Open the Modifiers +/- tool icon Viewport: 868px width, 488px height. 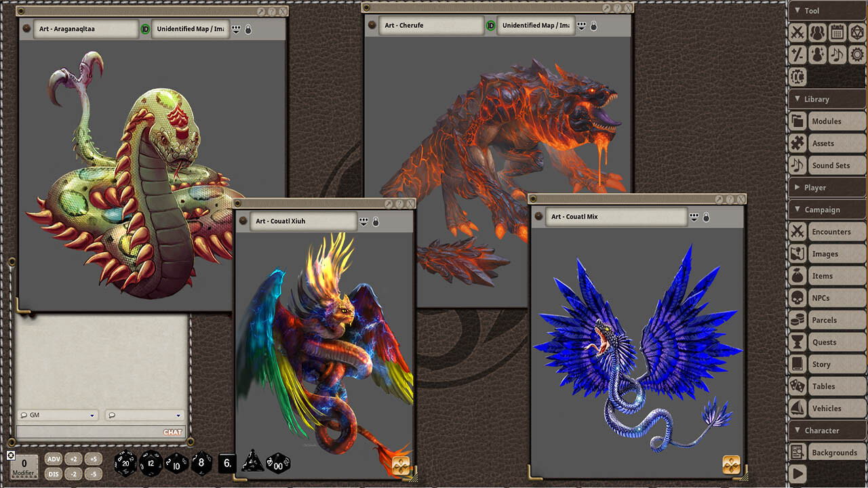pos(797,55)
